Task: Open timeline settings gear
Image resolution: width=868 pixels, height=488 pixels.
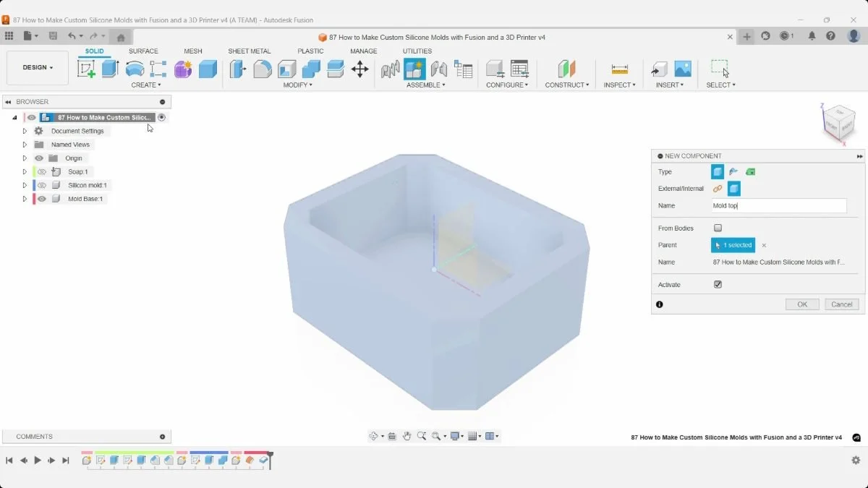Action: (x=856, y=460)
